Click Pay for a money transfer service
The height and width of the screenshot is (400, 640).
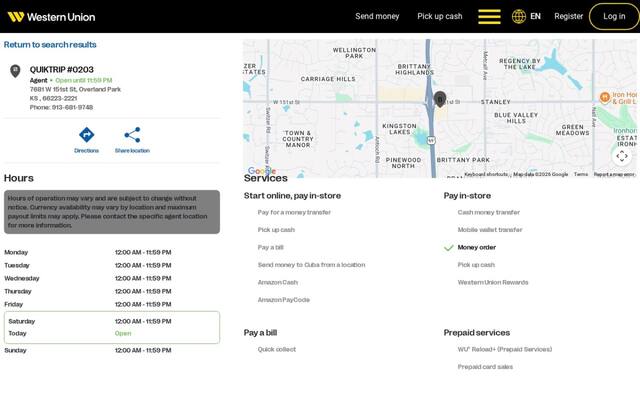(x=294, y=212)
